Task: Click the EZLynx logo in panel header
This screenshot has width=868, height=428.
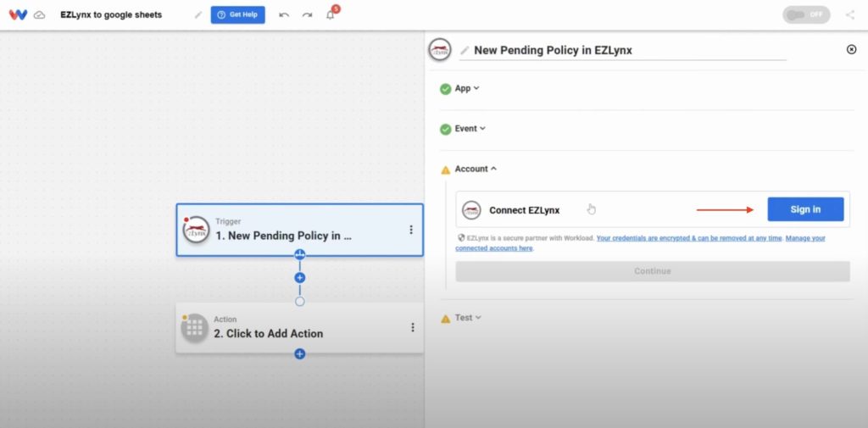Action: click(x=440, y=50)
